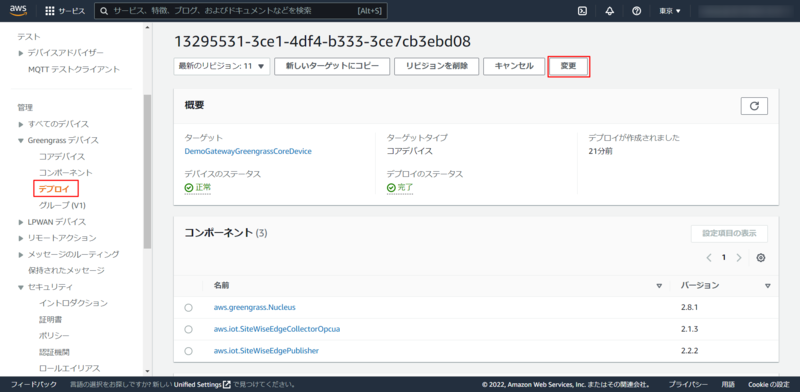Image resolution: width=800 pixels, height=392 pixels.
Task: Open the notifications bell
Action: 609,11
